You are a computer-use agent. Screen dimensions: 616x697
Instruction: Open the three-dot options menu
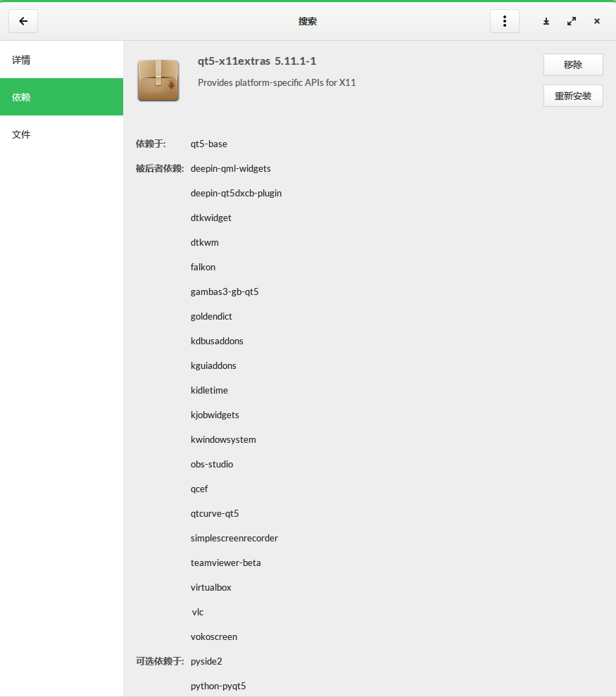505,21
